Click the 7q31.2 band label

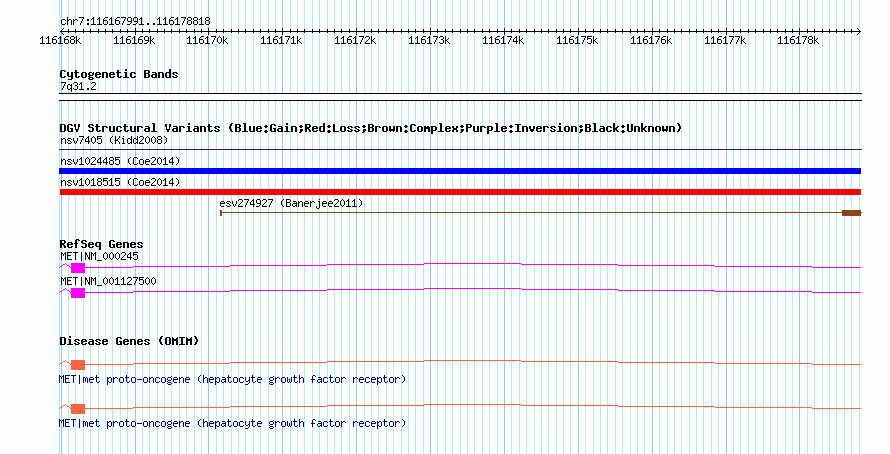(x=78, y=87)
